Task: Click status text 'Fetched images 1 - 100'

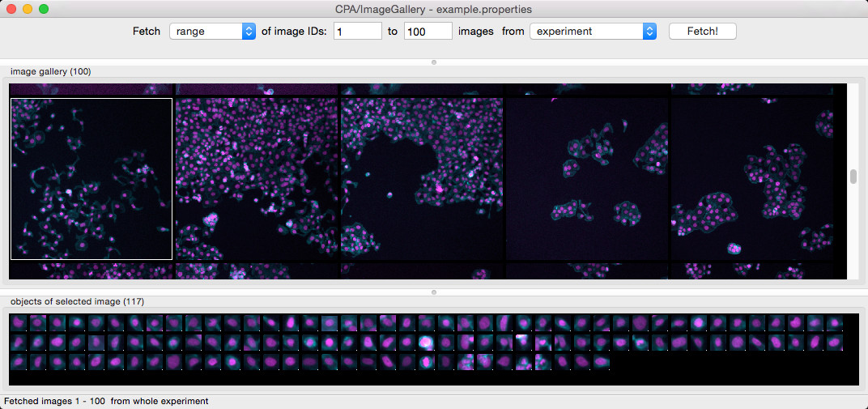Action: pyautogui.click(x=55, y=401)
